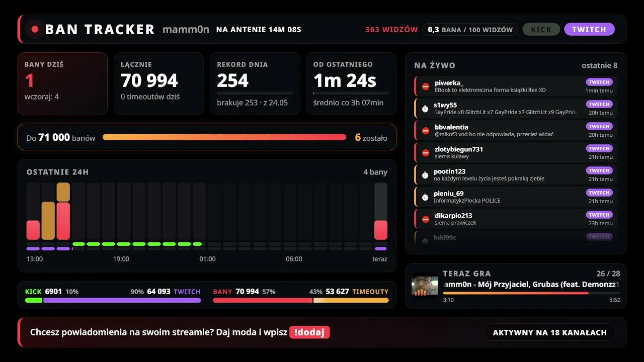The height and width of the screenshot is (362, 644).
Task: Click the '64 093' Twitch count
Action: coord(158,292)
